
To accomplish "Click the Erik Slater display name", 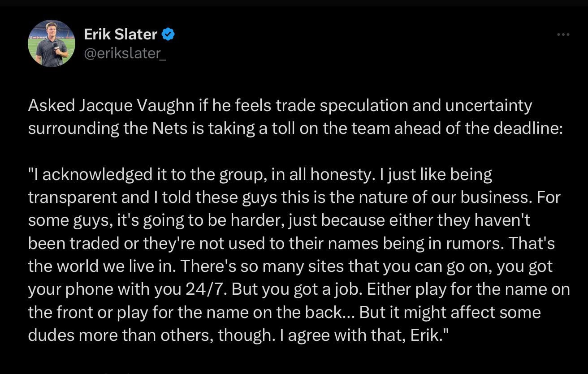I will (121, 34).
